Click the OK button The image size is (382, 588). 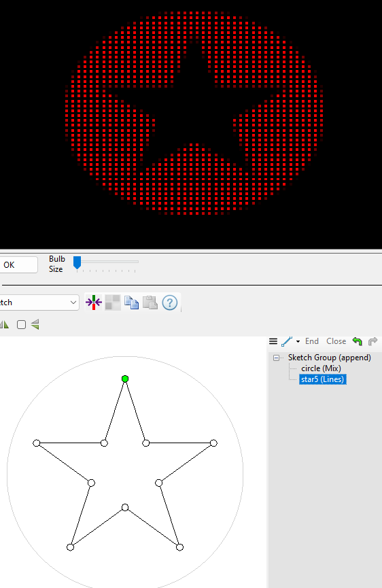[x=18, y=264]
